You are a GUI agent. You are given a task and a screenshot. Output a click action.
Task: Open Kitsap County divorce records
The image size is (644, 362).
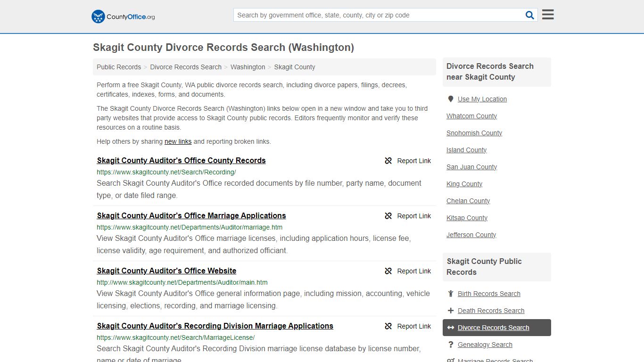(x=467, y=218)
